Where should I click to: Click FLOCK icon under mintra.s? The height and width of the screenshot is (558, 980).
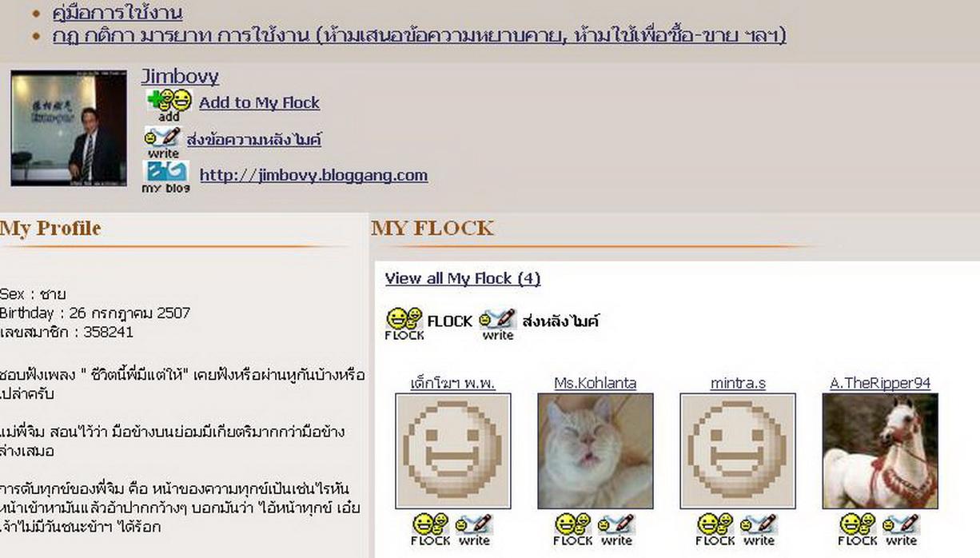click(715, 529)
